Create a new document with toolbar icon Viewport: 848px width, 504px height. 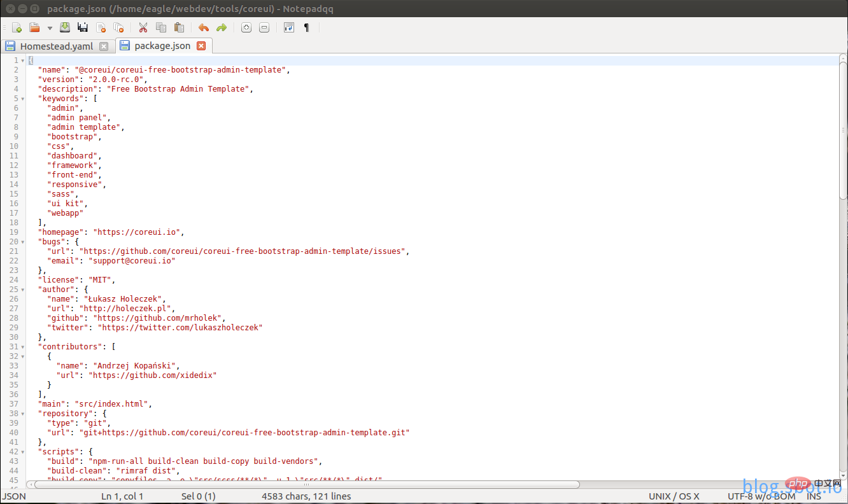(x=17, y=27)
